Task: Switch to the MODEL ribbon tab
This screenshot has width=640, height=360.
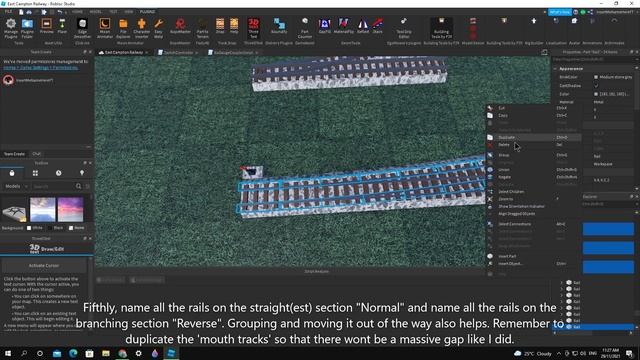Action: coord(96,12)
